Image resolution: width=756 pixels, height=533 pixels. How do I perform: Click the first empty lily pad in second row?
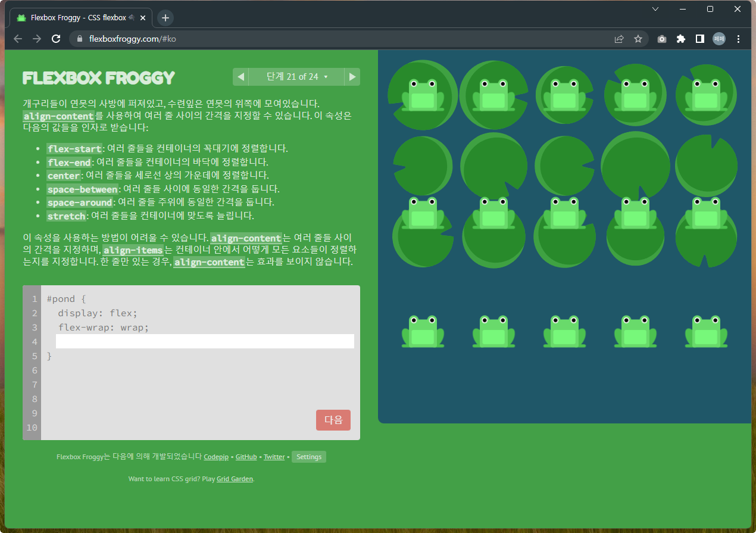pos(423,165)
